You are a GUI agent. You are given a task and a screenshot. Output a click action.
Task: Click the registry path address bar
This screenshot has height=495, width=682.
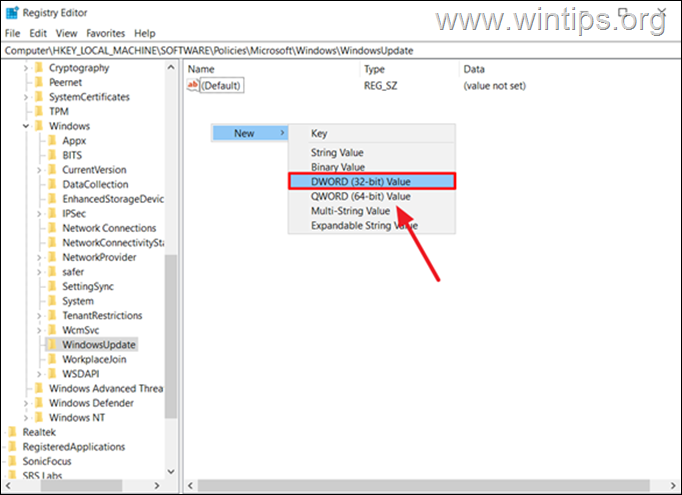341,51
